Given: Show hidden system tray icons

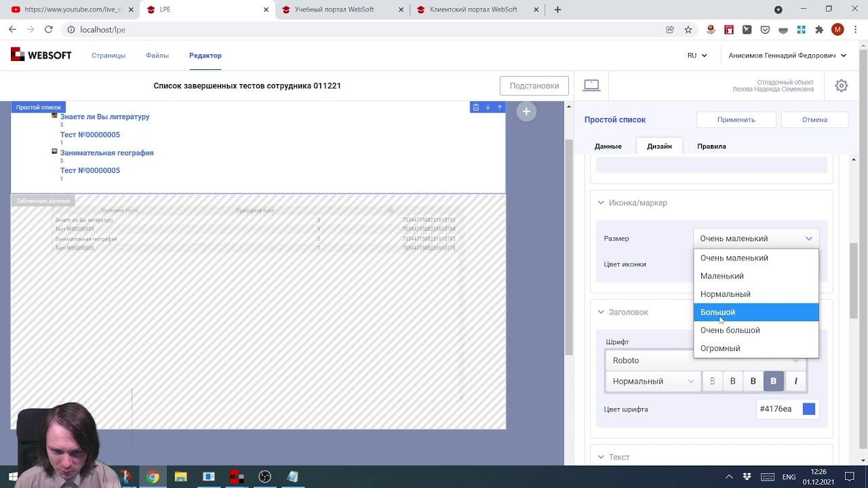Looking at the screenshot, I should 729,476.
